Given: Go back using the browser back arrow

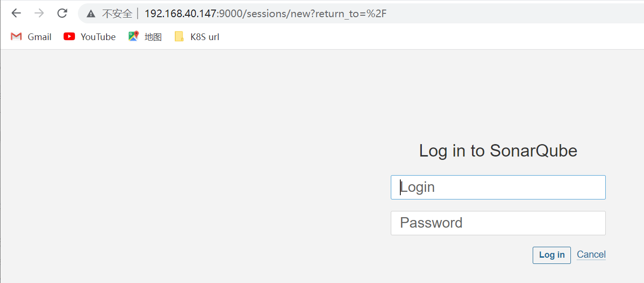Looking at the screenshot, I should tap(16, 13).
